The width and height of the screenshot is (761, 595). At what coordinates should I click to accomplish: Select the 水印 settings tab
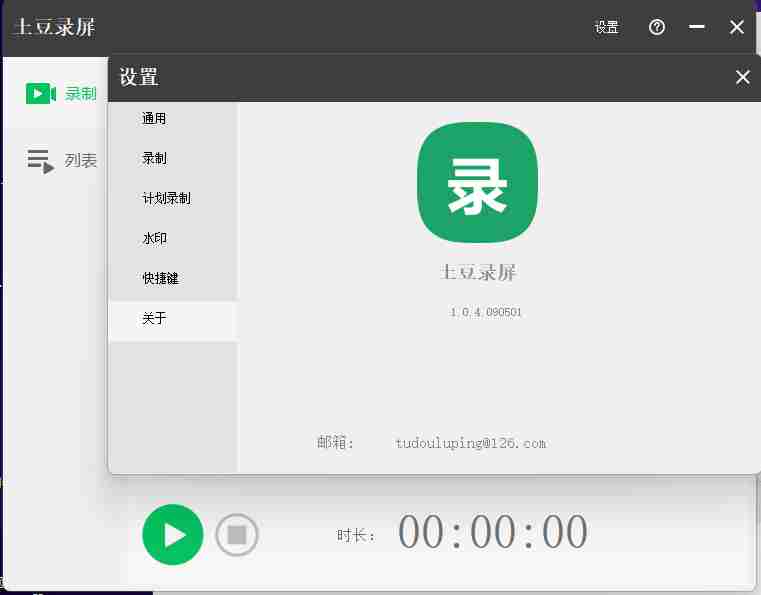tap(155, 239)
